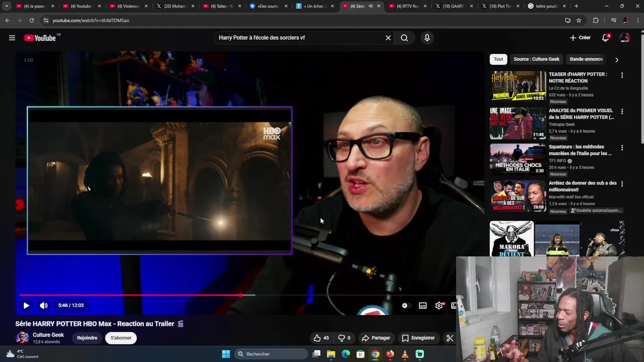Image resolution: width=644 pixels, height=362 pixels.
Task: Play the video
Action: (x=26, y=305)
